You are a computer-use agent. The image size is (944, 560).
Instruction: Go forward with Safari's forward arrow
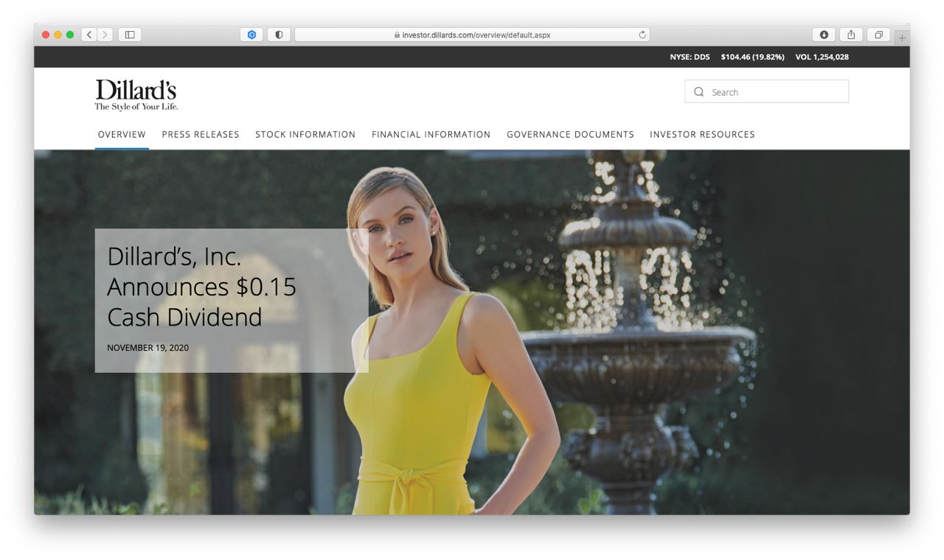105,35
